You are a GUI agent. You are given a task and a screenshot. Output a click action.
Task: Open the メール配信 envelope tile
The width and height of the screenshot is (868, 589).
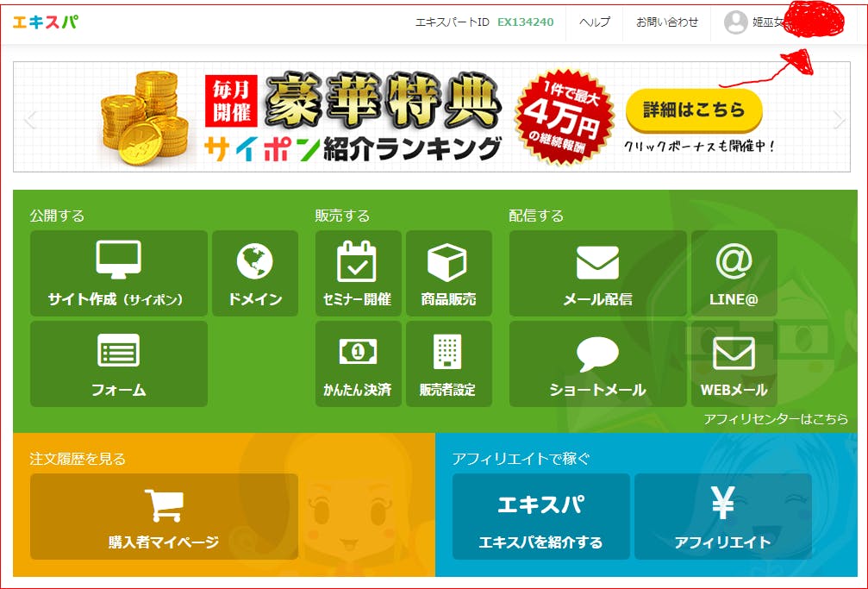598,273
